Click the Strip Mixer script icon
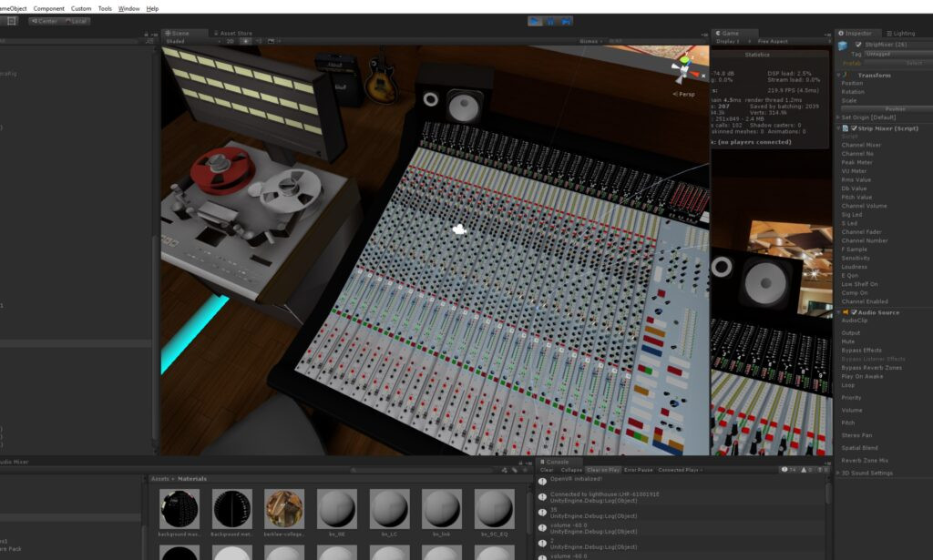The width and height of the screenshot is (933, 560). click(x=846, y=128)
